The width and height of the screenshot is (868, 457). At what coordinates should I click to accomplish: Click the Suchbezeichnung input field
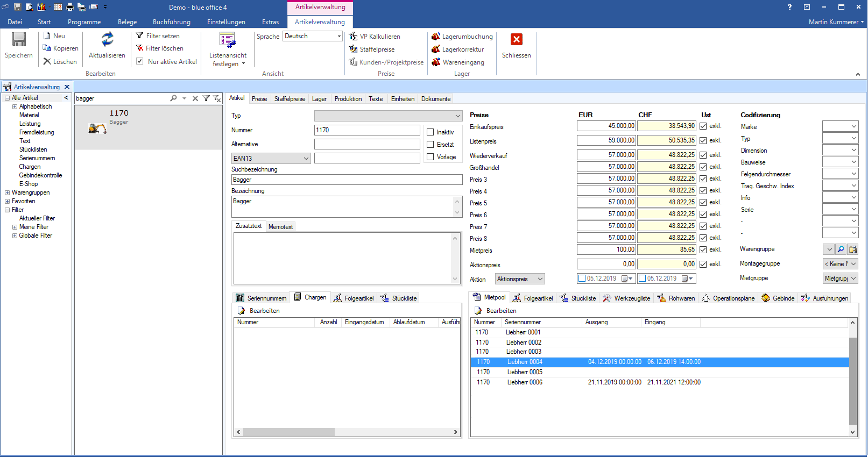coord(347,180)
